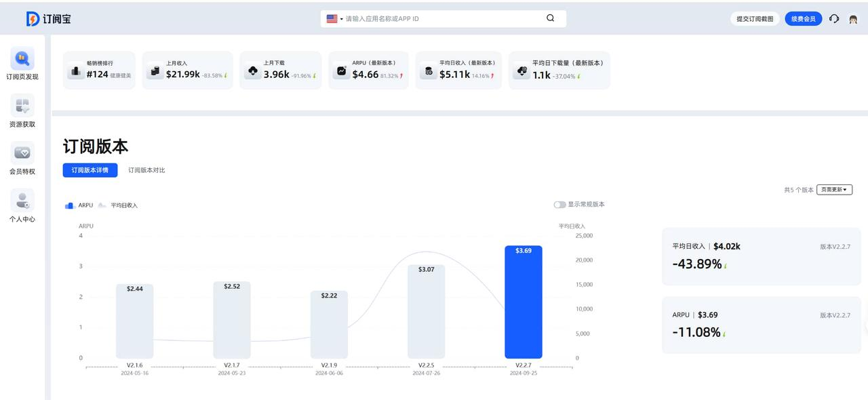The height and width of the screenshot is (400, 868).
Task: Click the 订阅宝 logo icon
Action: coord(33,19)
